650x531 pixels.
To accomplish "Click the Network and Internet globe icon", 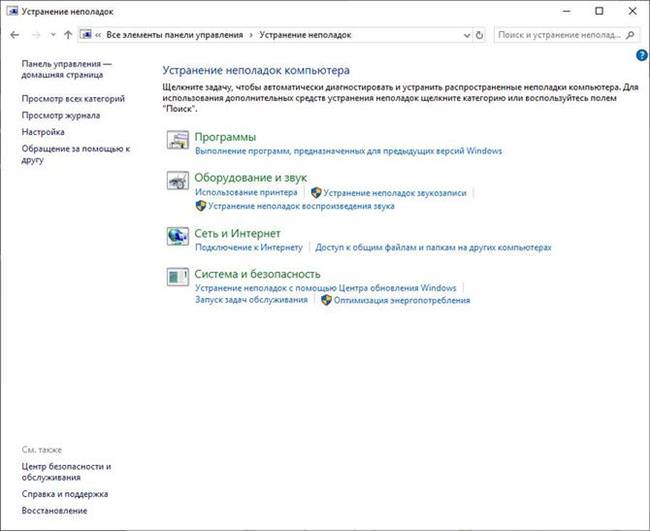I will (178, 236).
